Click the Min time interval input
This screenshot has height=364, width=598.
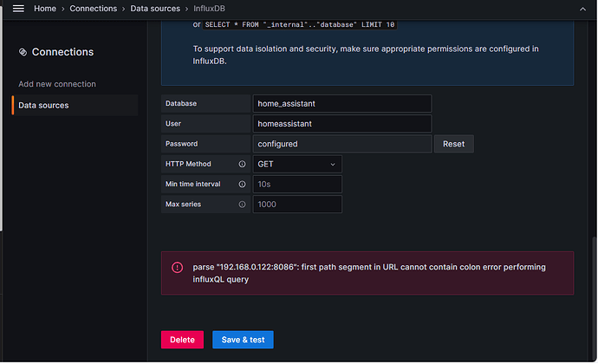tap(297, 185)
